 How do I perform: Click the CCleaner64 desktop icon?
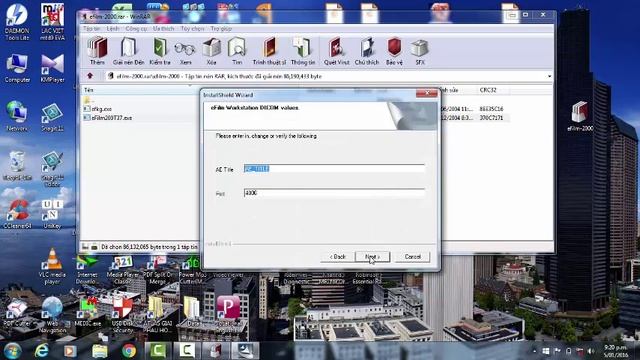pos(17,213)
